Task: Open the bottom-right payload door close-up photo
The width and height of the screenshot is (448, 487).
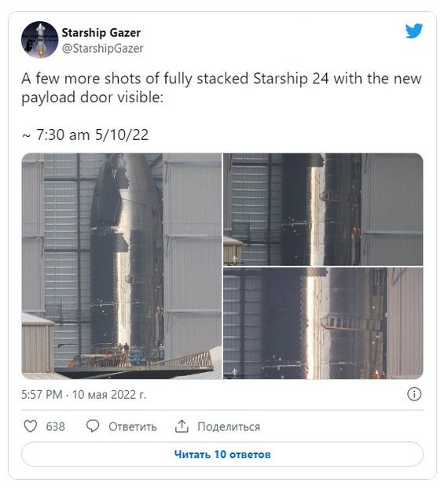Action: coord(323,323)
